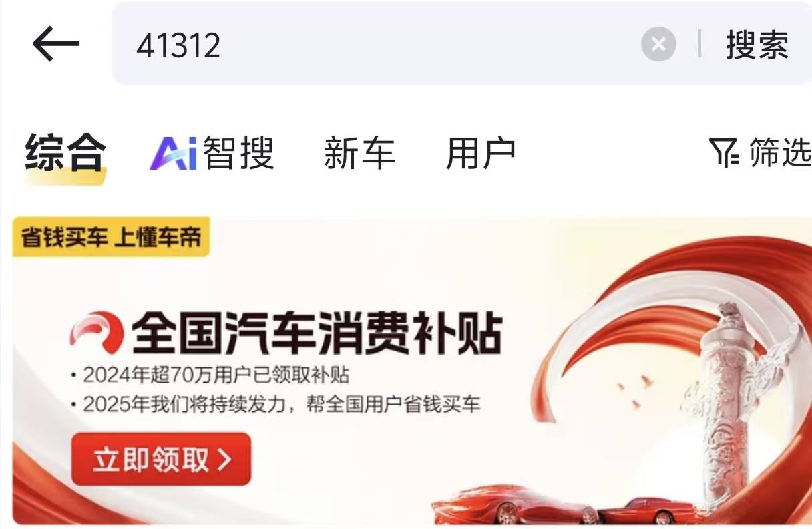The height and width of the screenshot is (529, 812).
Task: Click the chevron arrow inside 立即领取
Action: (x=225, y=460)
